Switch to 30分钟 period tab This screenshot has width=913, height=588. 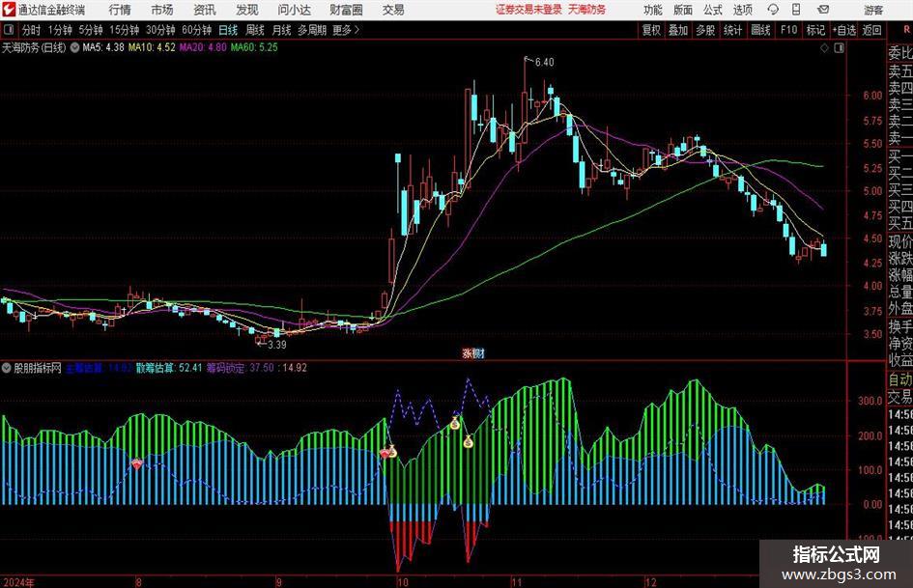tap(160, 30)
